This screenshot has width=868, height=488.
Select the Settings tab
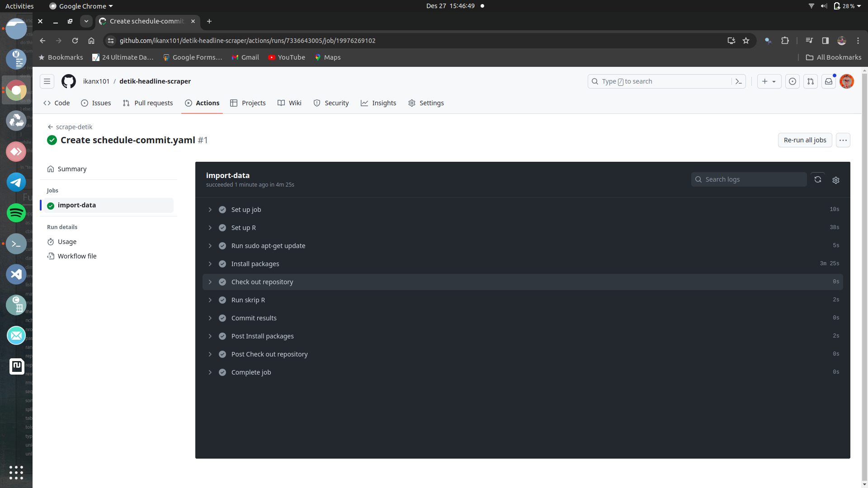pyautogui.click(x=427, y=103)
